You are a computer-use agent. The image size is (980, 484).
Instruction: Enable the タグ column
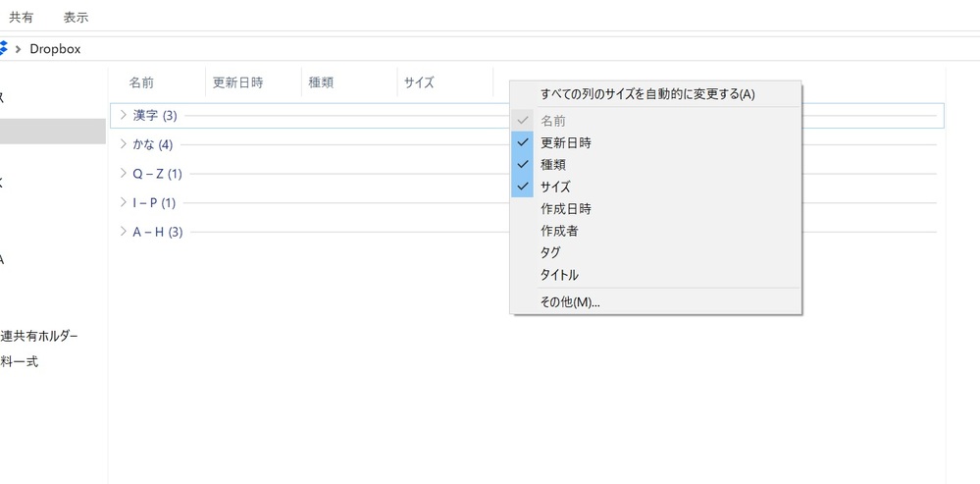tap(550, 252)
